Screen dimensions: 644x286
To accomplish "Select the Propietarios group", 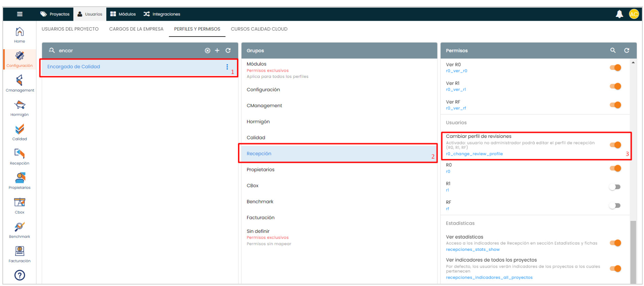I will point(261,170).
